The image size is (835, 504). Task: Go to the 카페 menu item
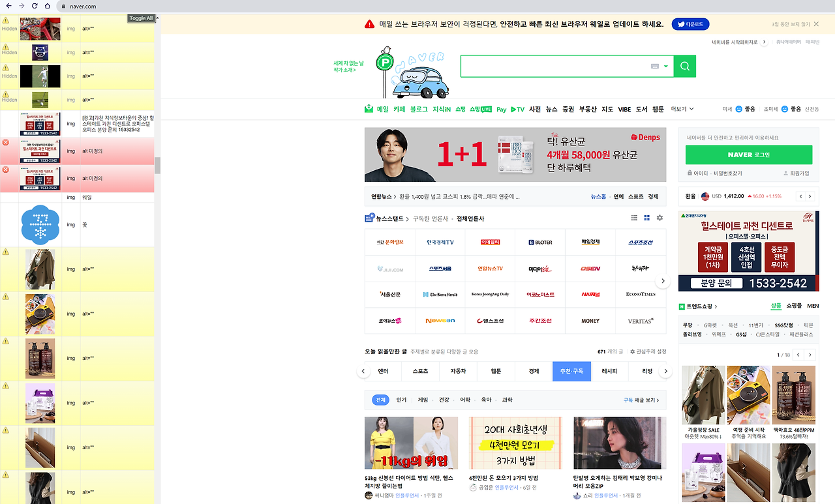399,109
